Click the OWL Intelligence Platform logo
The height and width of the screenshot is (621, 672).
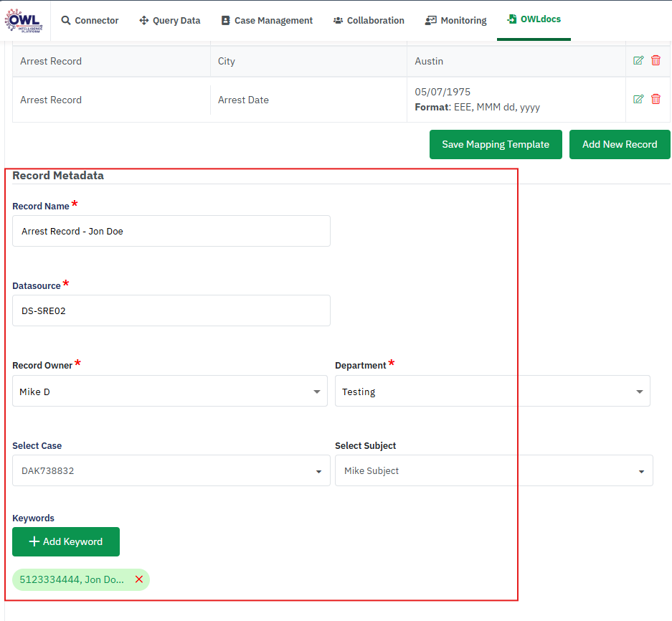[x=24, y=19]
